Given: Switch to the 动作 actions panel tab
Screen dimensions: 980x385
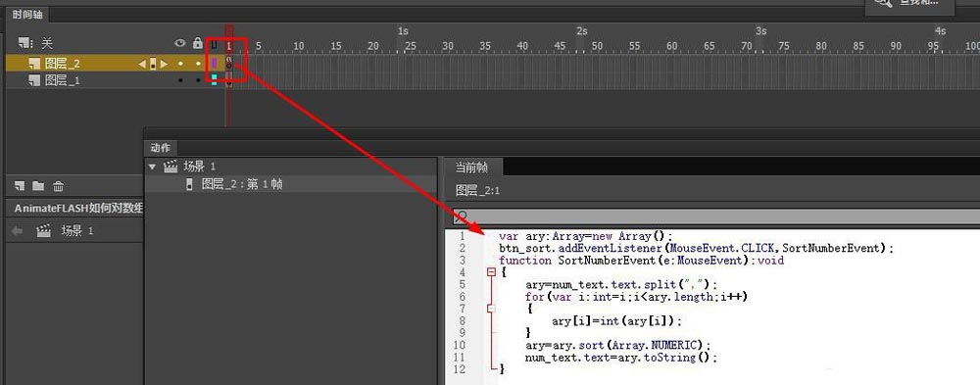Looking at the screenshot, I should coord(160,148).
